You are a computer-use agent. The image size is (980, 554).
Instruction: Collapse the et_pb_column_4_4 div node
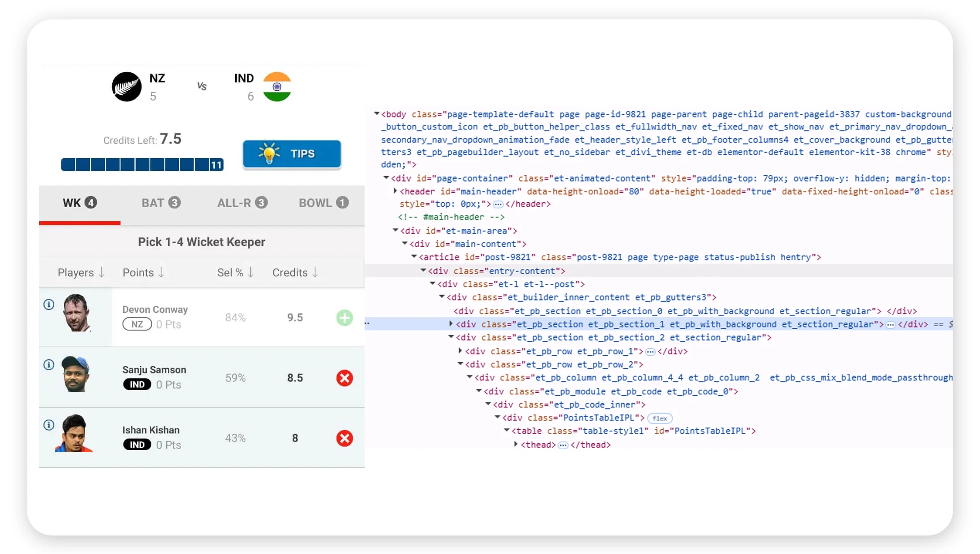pyautogui.click(x=470, y=377)
